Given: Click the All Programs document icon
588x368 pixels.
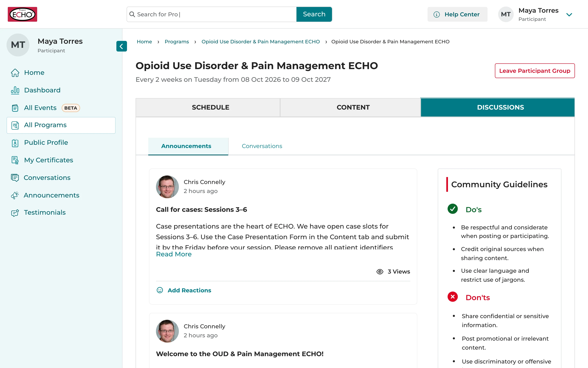Looking at the screenshot, I should tap(15, 125).
